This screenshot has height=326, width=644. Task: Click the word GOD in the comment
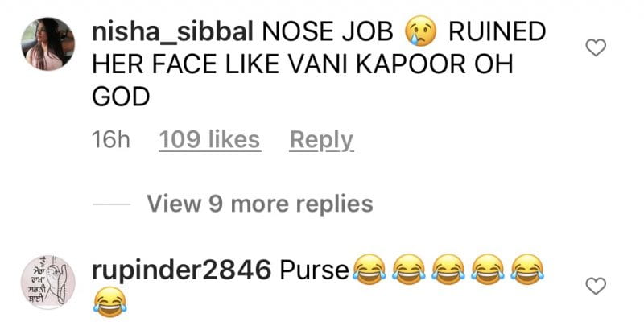pos(121,97)
